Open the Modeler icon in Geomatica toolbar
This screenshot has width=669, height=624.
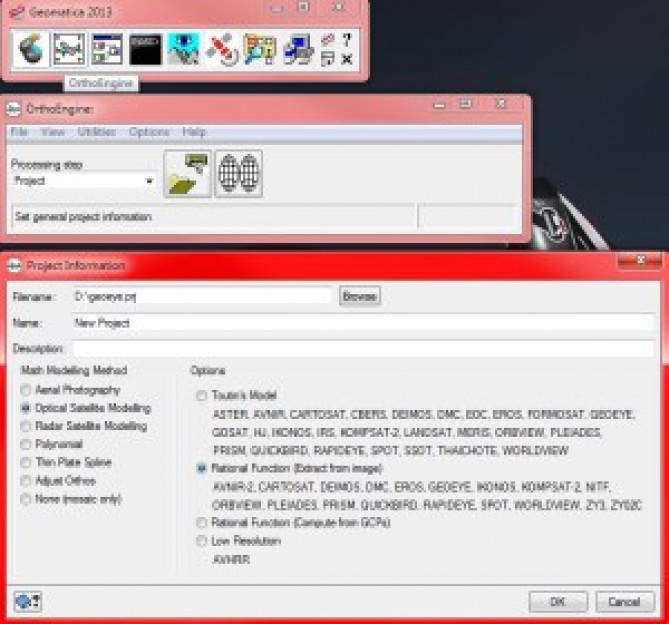108,49
